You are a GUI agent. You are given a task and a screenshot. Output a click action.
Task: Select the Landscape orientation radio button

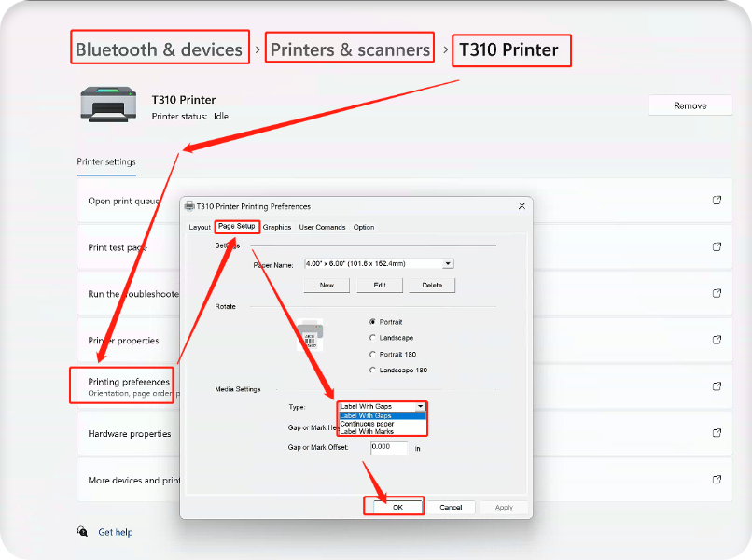tap(372, 338)
